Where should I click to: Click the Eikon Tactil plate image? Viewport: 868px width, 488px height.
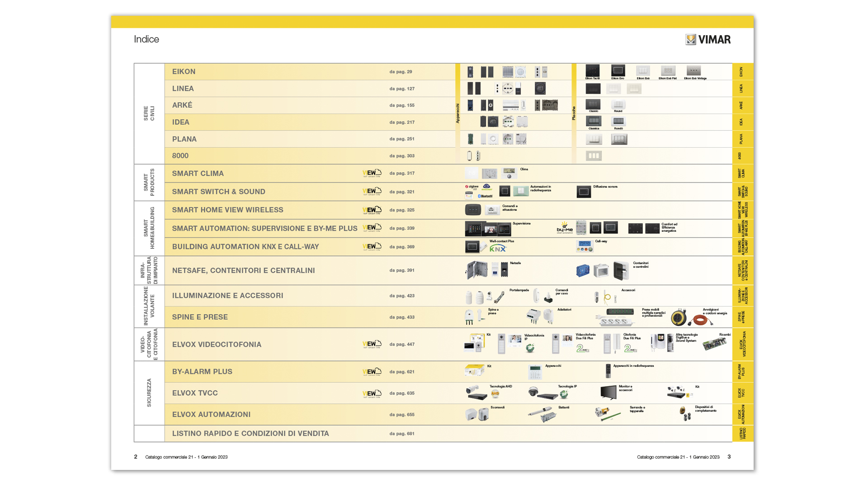pos(593,70)
